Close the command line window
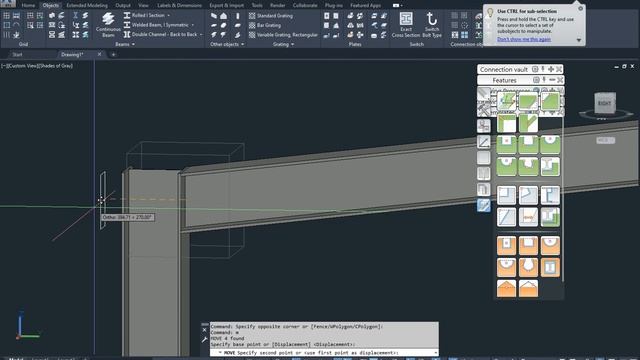The image size is (640, 360). [204, 330]
